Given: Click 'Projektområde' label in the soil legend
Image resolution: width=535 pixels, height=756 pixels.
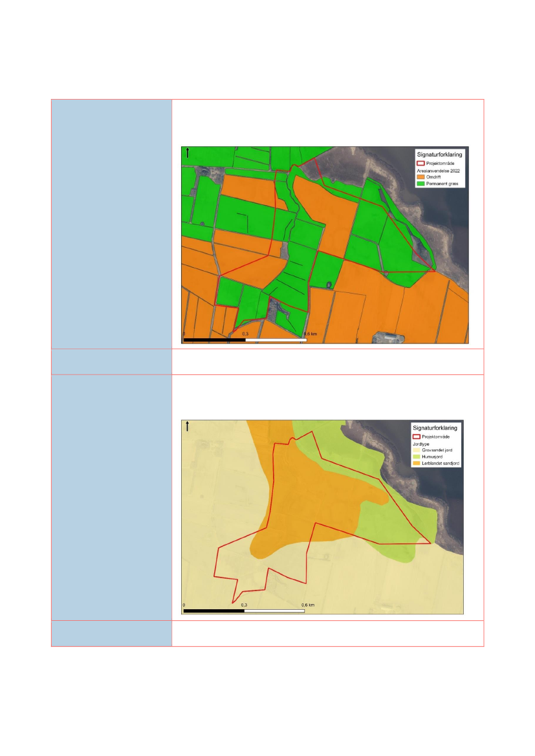Looking at the screenshot, I should pyautogui.click(x=435, y=437).
